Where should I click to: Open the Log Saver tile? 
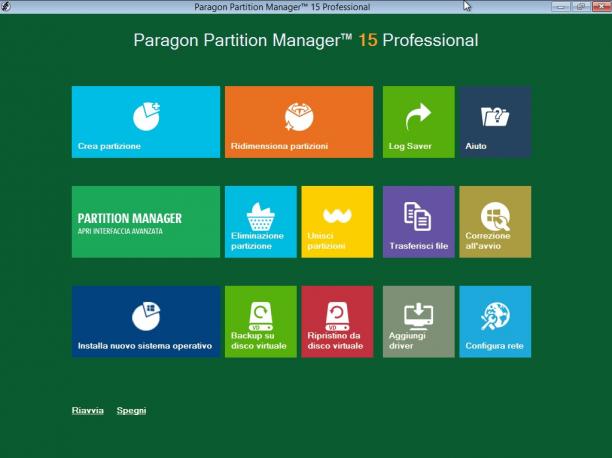(x=418, y=122)
